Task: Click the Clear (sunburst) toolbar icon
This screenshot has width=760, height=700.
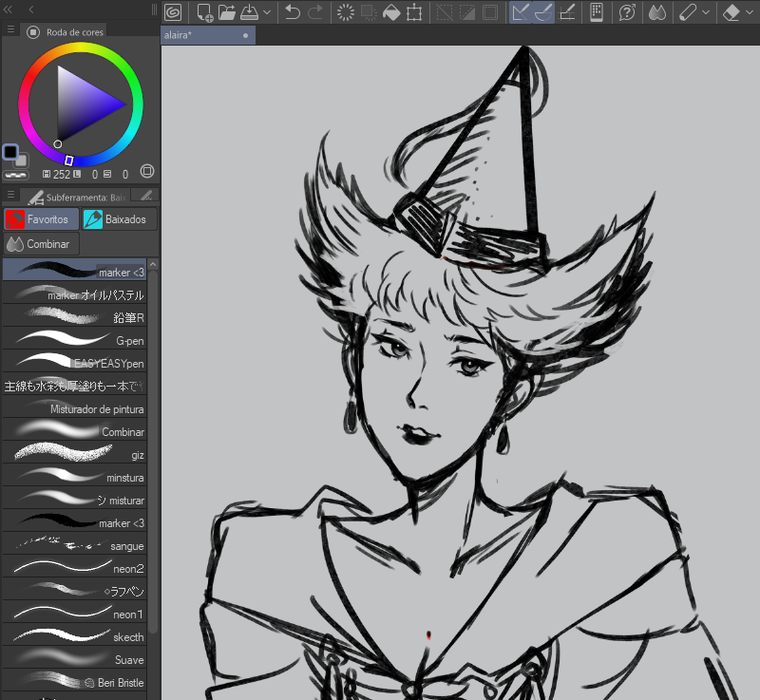Action: point(345,12)
